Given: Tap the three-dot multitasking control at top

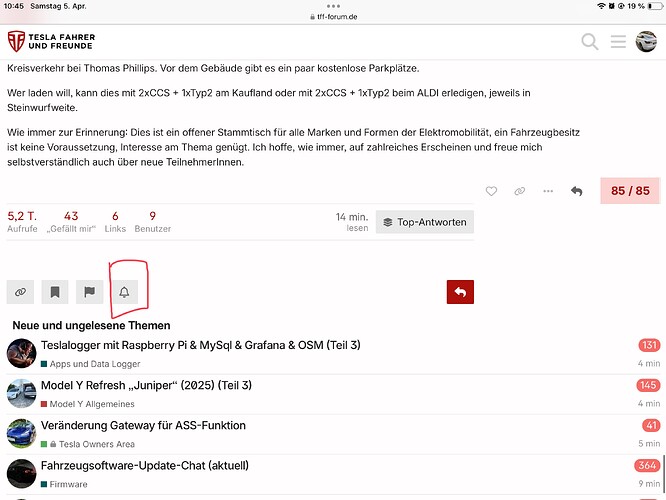Looking at the screenshot, I should (x=333, y=6).
